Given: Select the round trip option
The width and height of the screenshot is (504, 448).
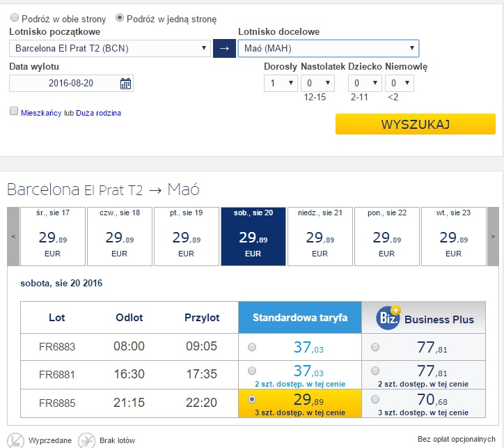Looking at the screenshot, I should tap(15, 17).
